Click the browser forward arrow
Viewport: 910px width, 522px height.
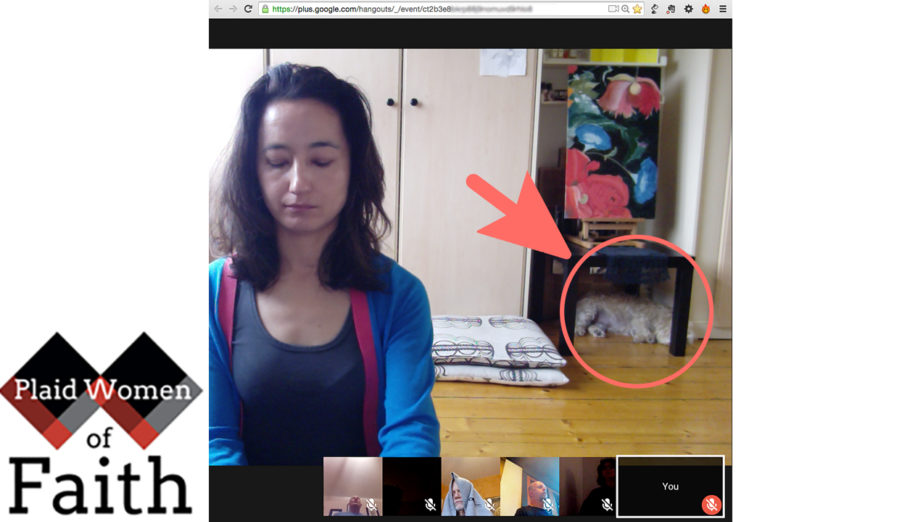click(x=233, y=9)
